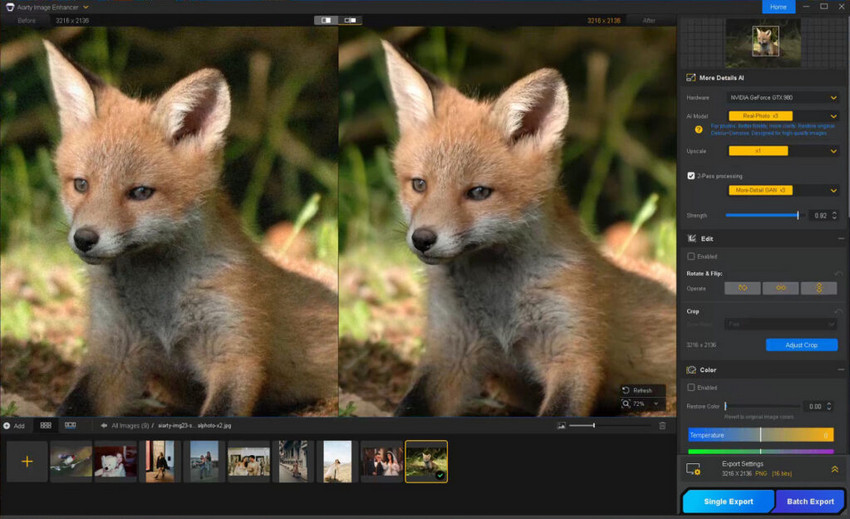
Task: Expand the Export Settings panel
Action: (x=835, y=469)
